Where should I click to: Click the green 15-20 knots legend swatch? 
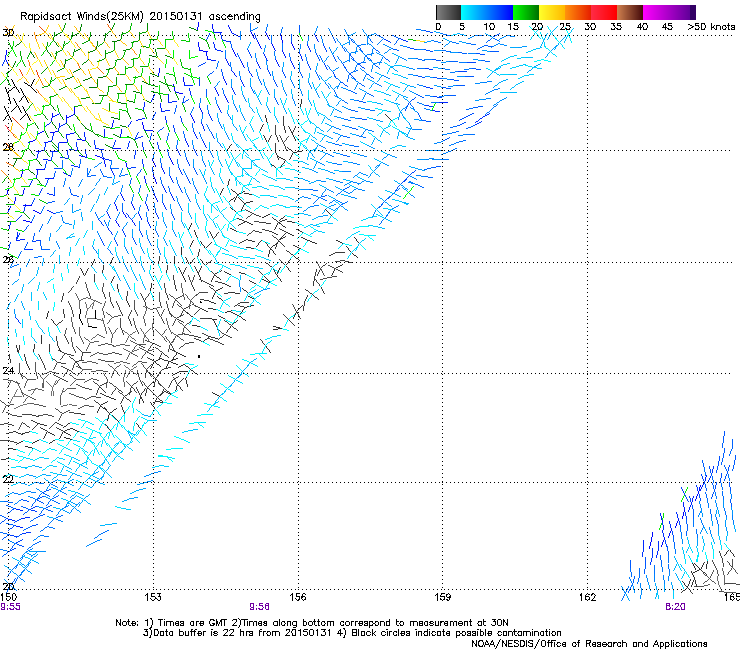click(x=526, y=12)
